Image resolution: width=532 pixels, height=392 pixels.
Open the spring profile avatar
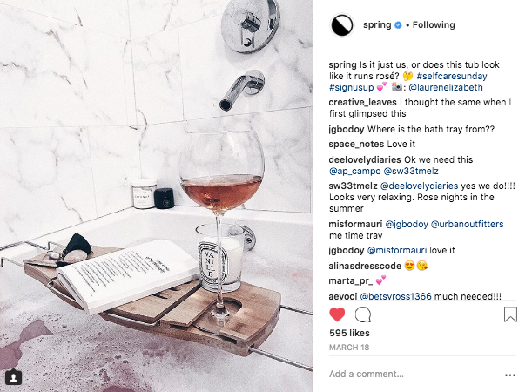point(342,25)
